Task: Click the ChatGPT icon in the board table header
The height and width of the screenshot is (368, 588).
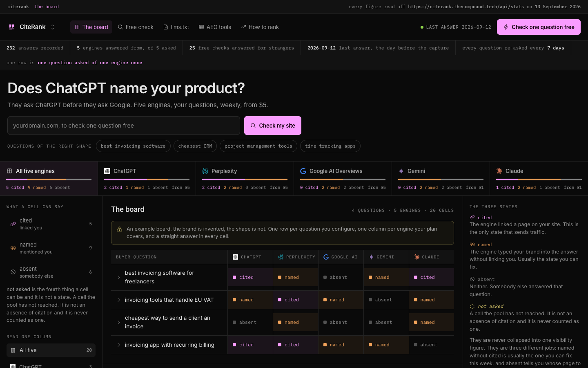Action: point(235,257)
